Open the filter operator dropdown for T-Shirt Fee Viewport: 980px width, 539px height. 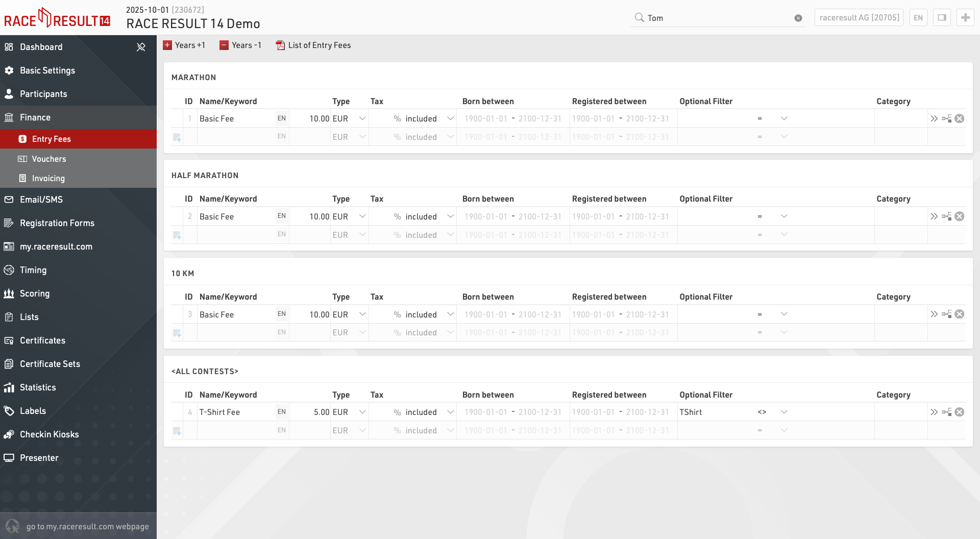784,412
